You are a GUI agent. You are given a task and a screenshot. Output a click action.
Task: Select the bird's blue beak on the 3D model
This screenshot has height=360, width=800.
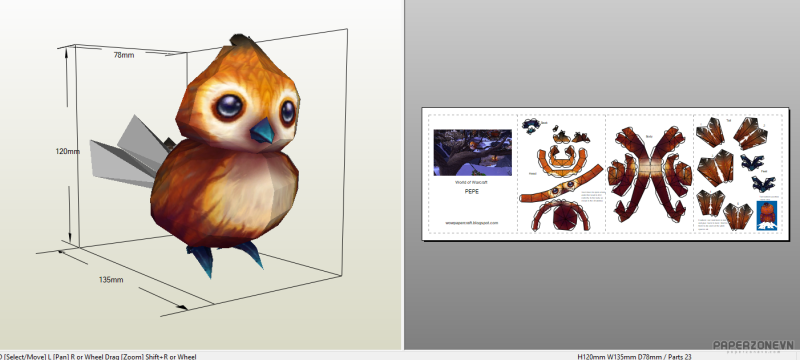(x=263, y=131)
